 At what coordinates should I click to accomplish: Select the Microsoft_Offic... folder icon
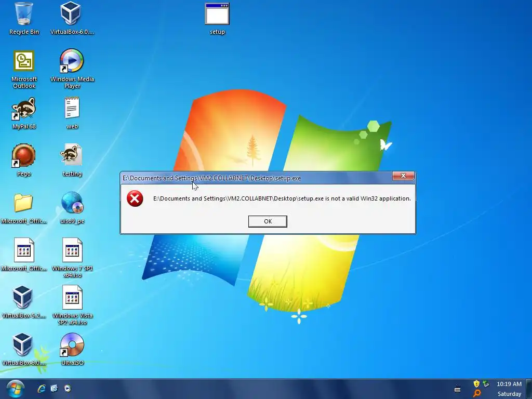click(x=24, y=208)
